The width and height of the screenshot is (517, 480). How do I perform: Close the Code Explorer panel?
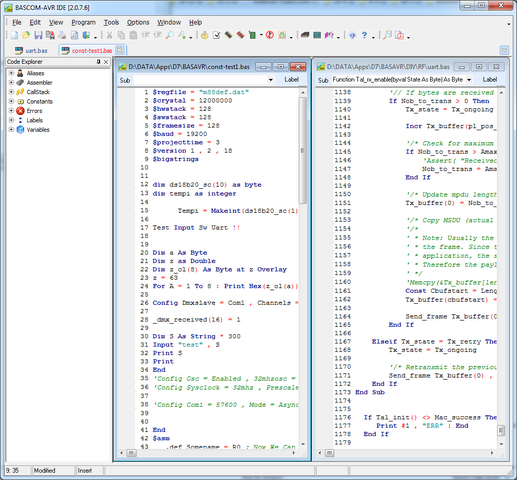(106, 62)
